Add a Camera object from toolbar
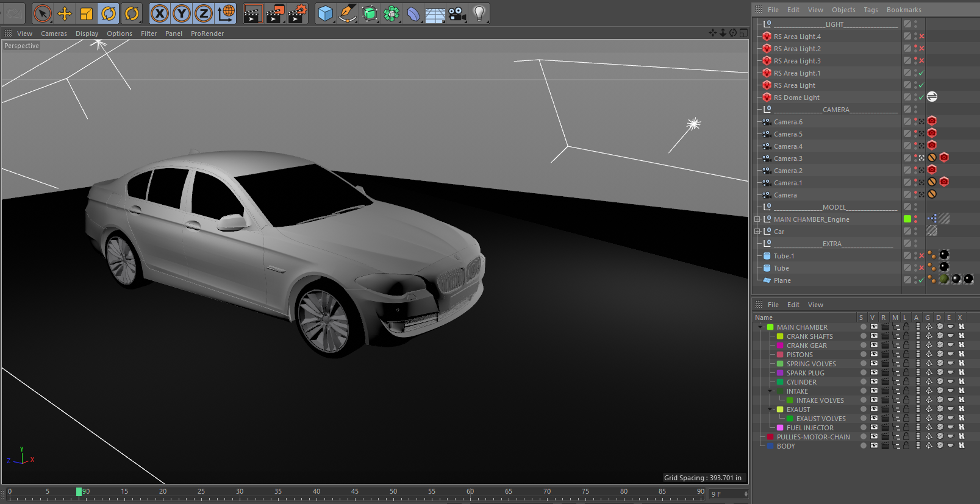The height and width of the screenshot is (504, 980). (457, 13)
